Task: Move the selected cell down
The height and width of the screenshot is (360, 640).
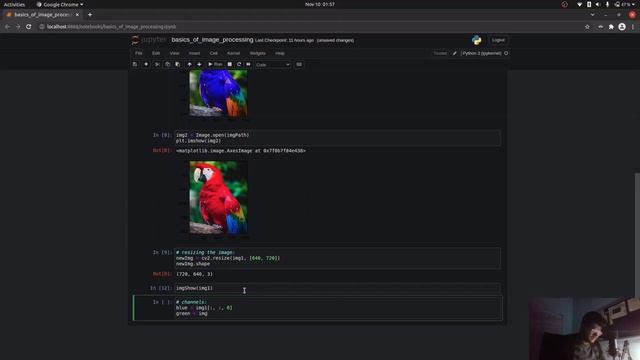Action: pyautogui.click(x=199, y=64)
